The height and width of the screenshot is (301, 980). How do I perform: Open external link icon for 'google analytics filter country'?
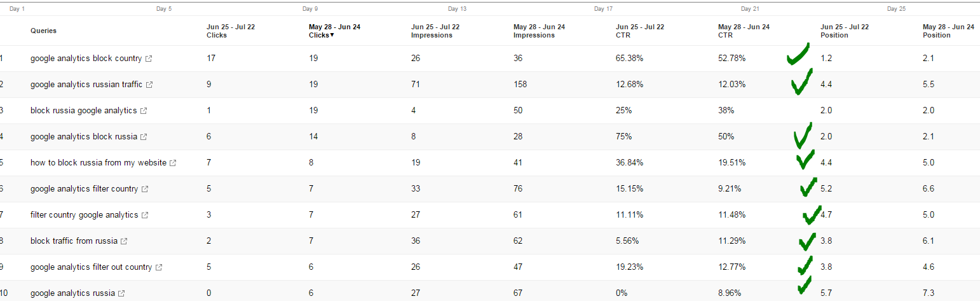click(145, 189)
